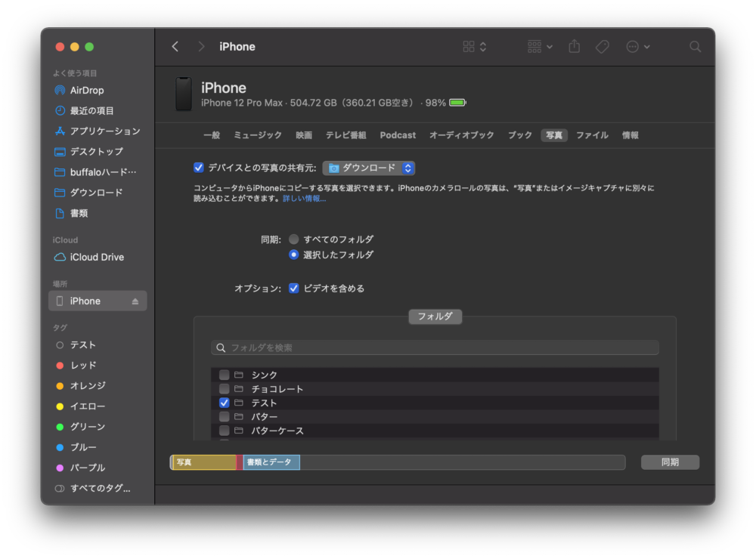Toggle the ビデオを含める checkbox

[293, 288]
